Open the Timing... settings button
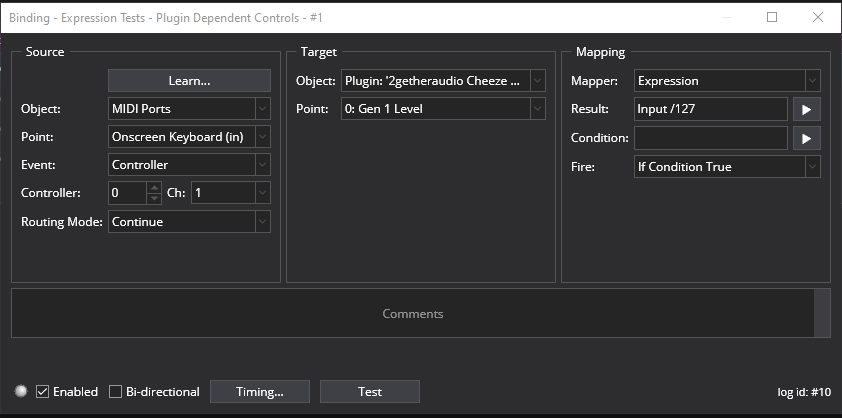Viewport: 842px width, 418px height. coord(260,391)
